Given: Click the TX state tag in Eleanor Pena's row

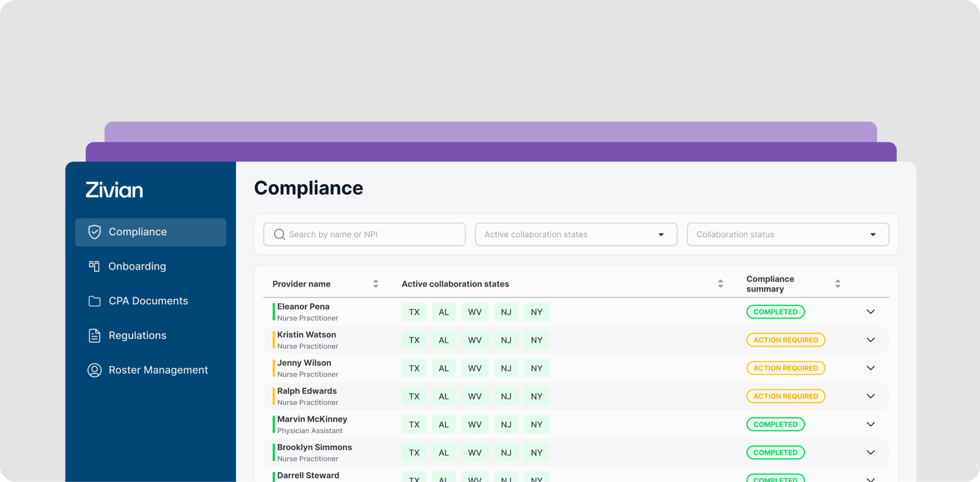Looking at the screenshot, I should click(414, 311).
